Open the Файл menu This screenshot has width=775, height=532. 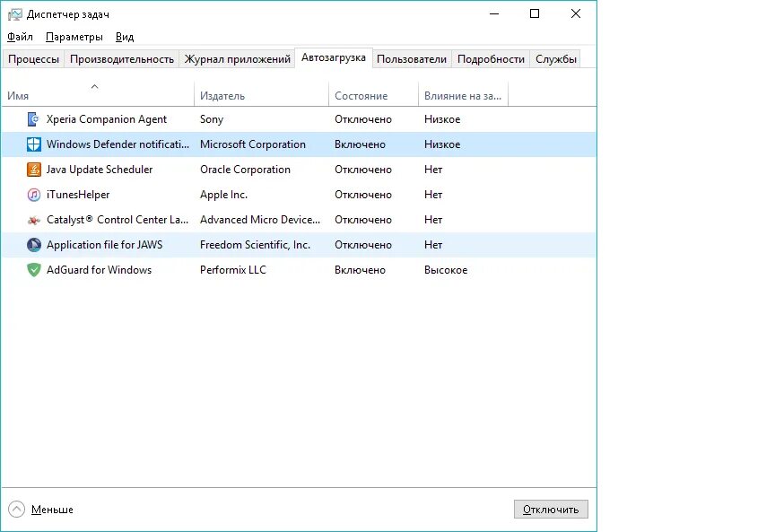pyautogui.click(x=20, y=37)
